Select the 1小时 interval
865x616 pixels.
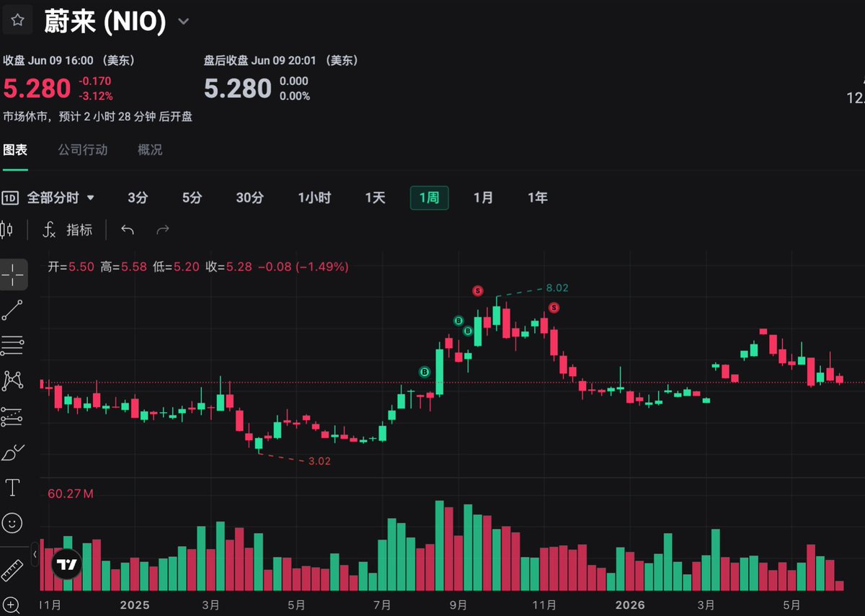point(314,197)
